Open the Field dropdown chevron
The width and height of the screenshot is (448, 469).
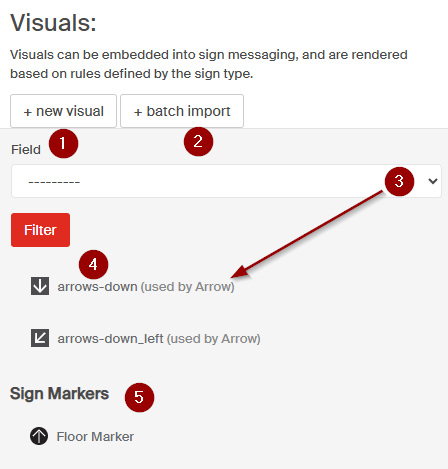[x=433, y=181]
